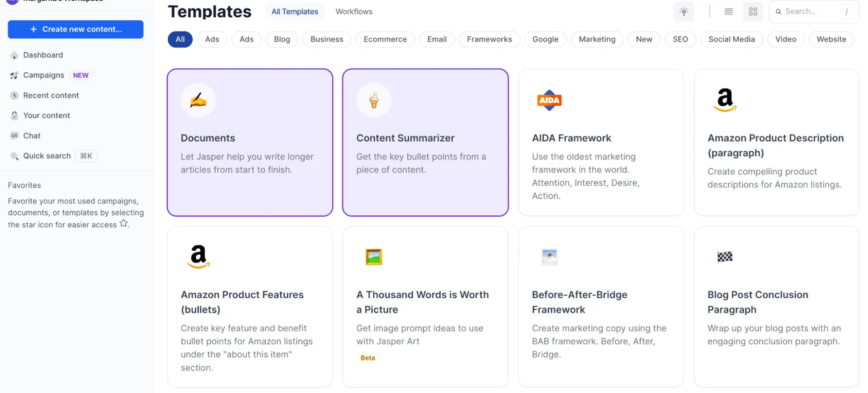Open Amazon Product Features (bullets) title
This screenshot has height=393, width=868.
coord(242,302)
